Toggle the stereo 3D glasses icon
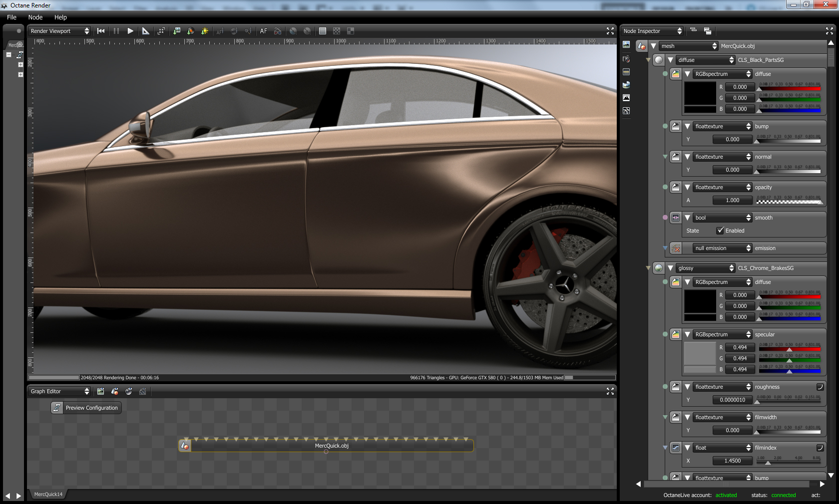The image size is (839, 504). (x=278, y=31)
